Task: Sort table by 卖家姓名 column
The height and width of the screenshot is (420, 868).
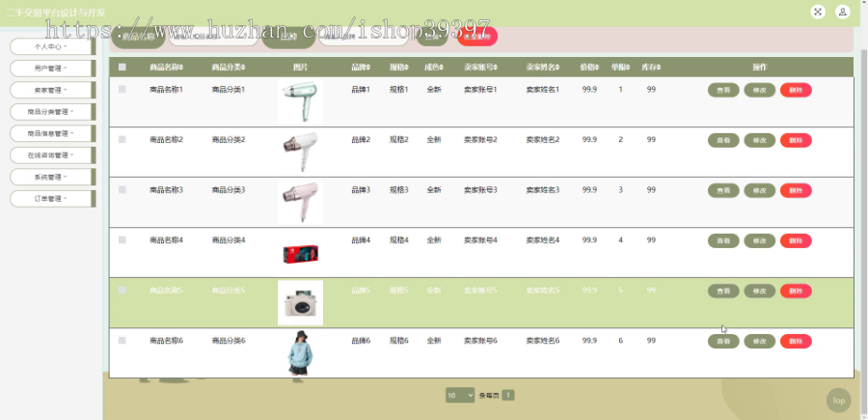Action: pyautogui.click(x=542, y=67)
